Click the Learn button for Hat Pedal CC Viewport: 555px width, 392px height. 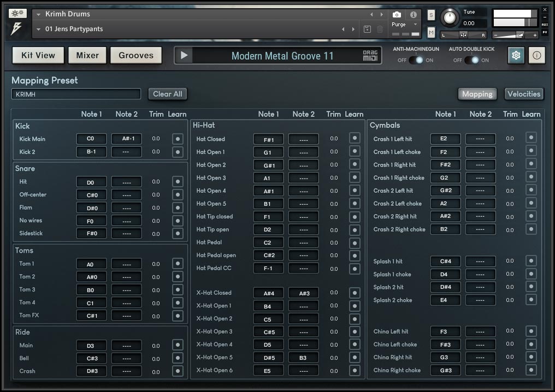click(x=355, y=269)
